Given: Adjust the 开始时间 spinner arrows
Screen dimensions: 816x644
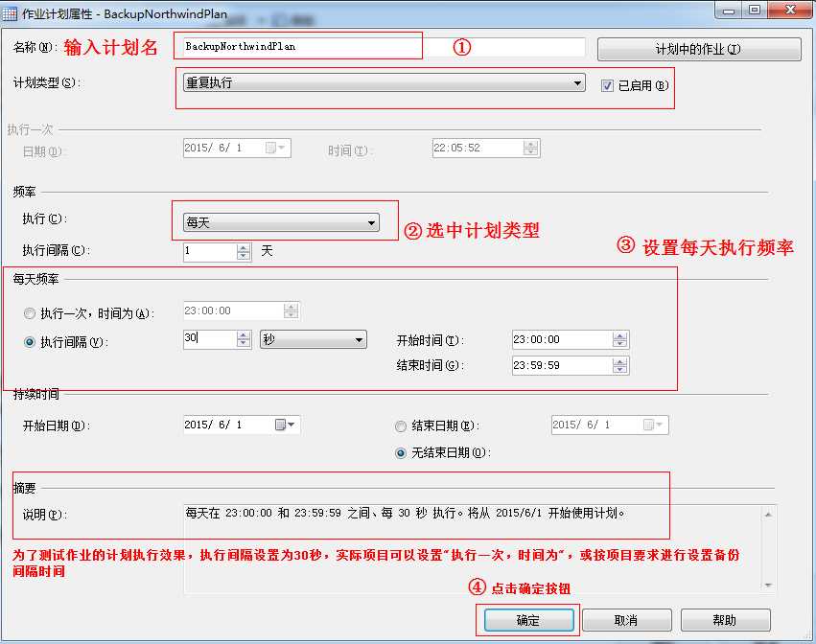Looking at the screenshot, I should point(619,339).
